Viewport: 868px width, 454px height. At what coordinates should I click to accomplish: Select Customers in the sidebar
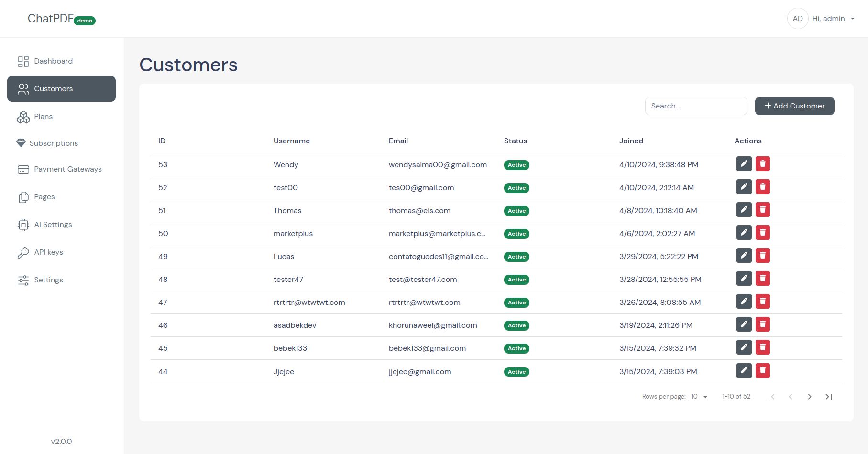[61, 89]
